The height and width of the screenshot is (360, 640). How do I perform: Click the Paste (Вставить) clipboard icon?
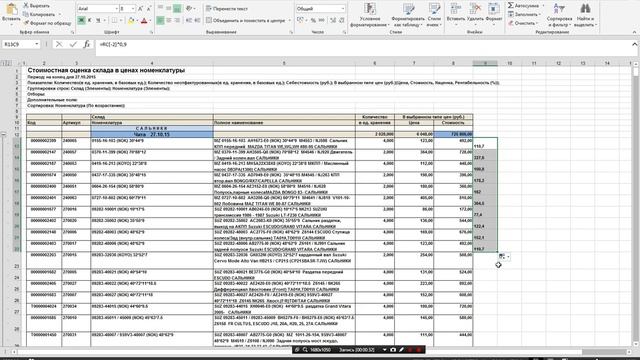(x=11, y=10)
